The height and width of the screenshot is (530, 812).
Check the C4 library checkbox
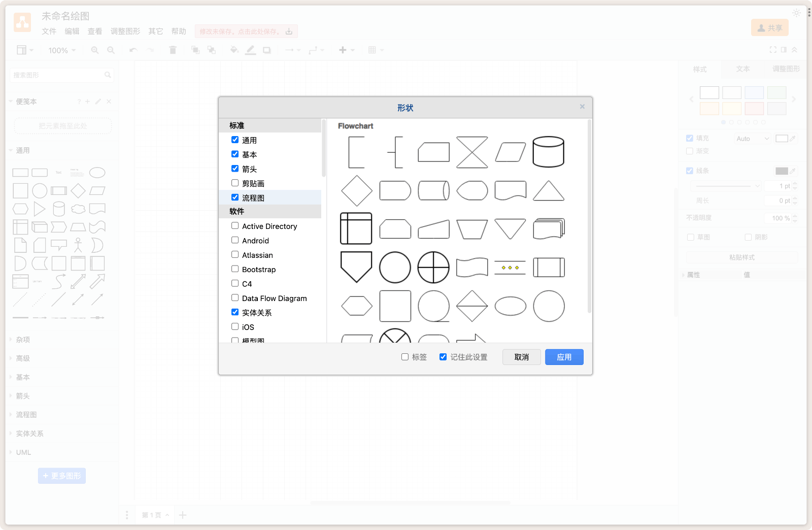pyautogui.click(x=235, y=283)
